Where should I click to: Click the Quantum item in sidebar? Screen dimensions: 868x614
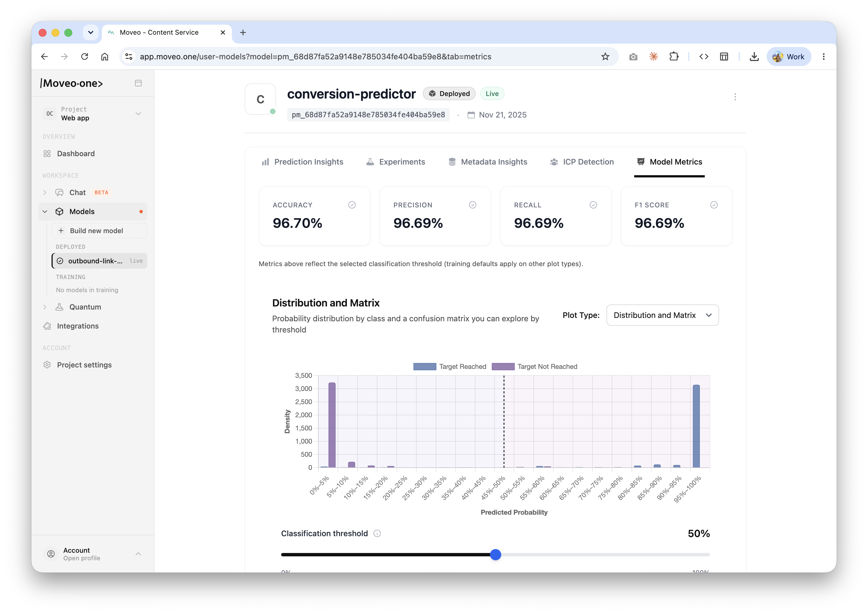[x=85, y=307]
